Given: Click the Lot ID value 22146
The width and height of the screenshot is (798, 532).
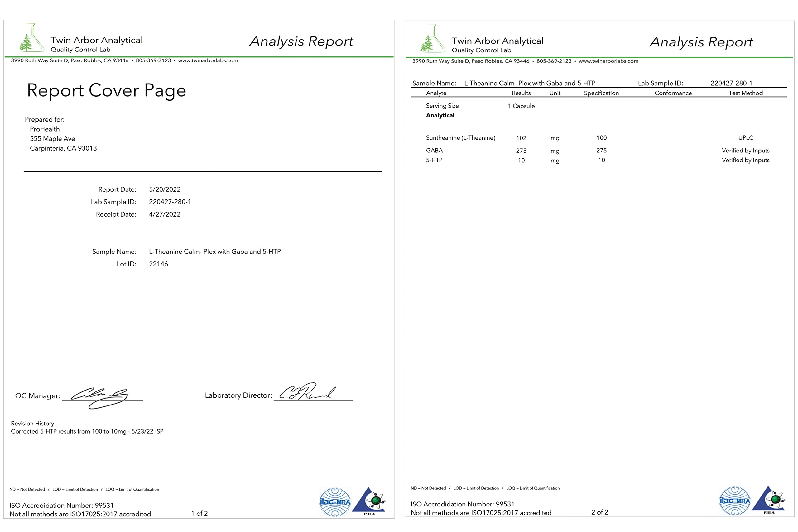Looking at the screenshot, I should coord(158,264).
